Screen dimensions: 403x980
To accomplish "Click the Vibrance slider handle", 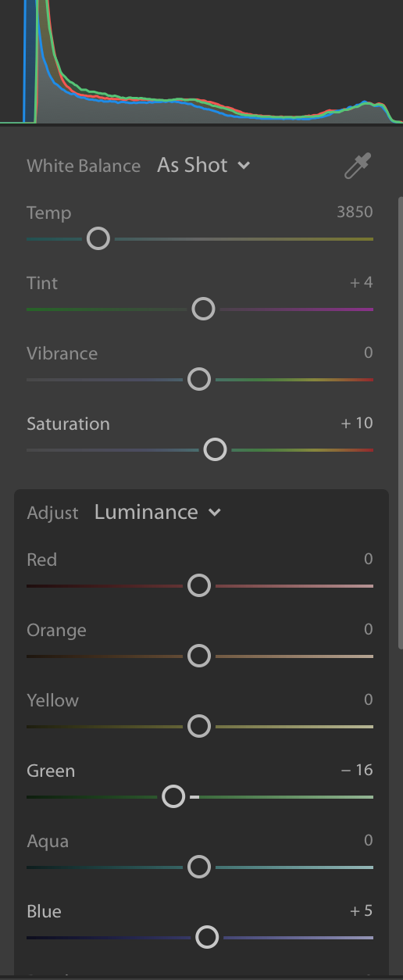I will (199, 379).
